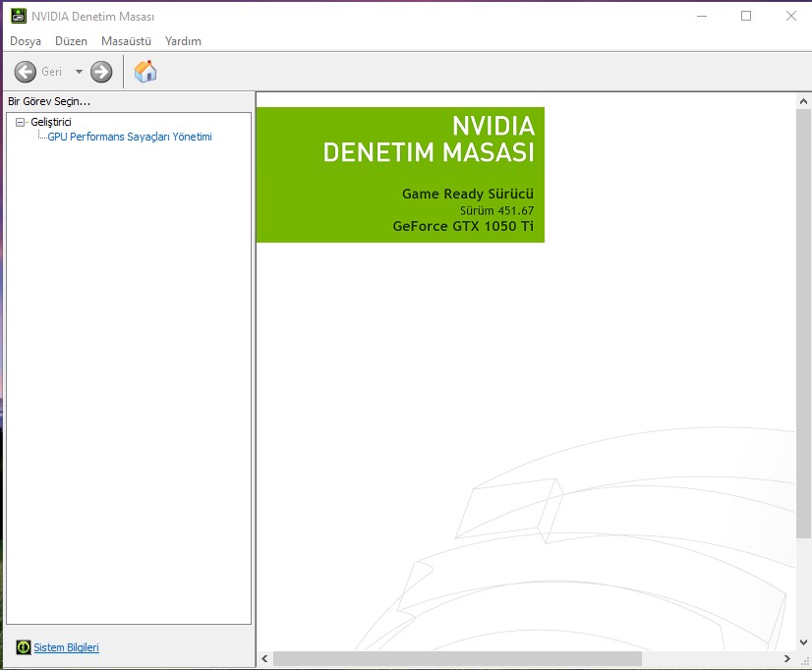
Task: Collapse the Geliştirici tree node
Action: (20, 122)
